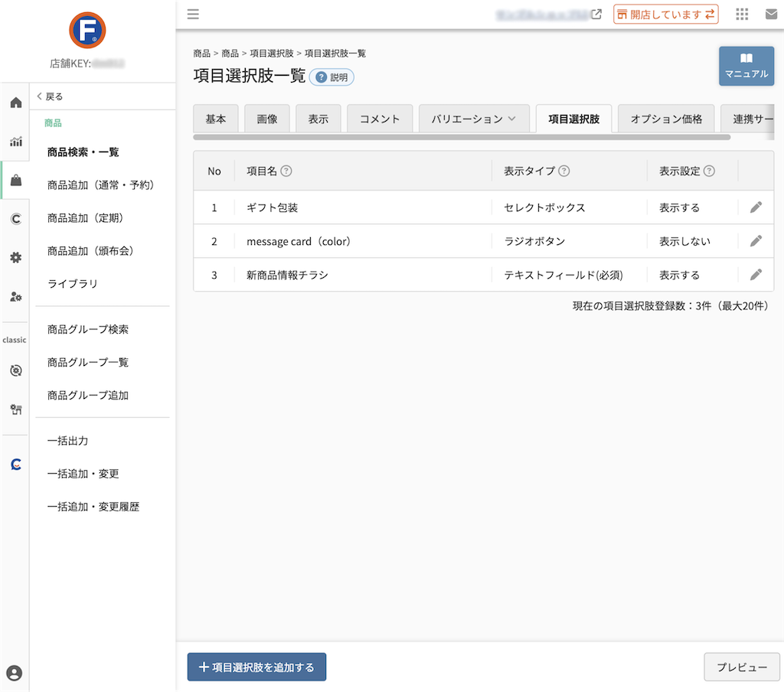
Task: Click the 商品 sidebar section heading
Action: [x=53, y=123]
